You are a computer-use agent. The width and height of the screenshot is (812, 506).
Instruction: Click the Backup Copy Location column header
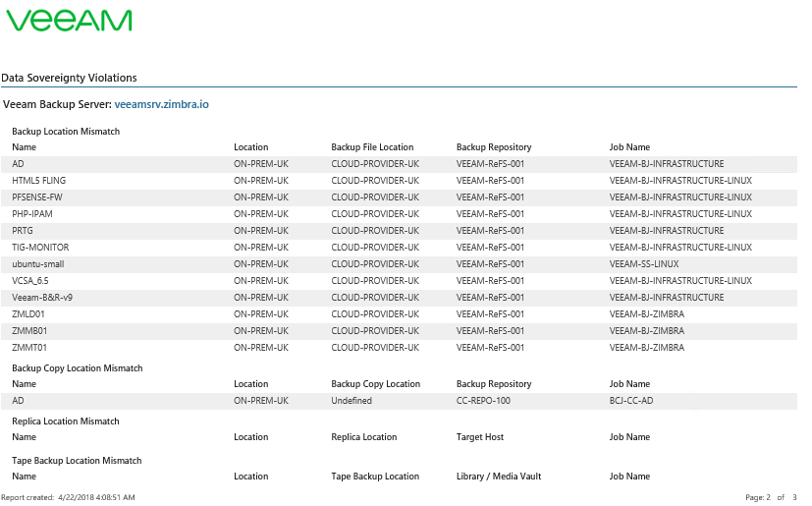[x=375, y=384]
